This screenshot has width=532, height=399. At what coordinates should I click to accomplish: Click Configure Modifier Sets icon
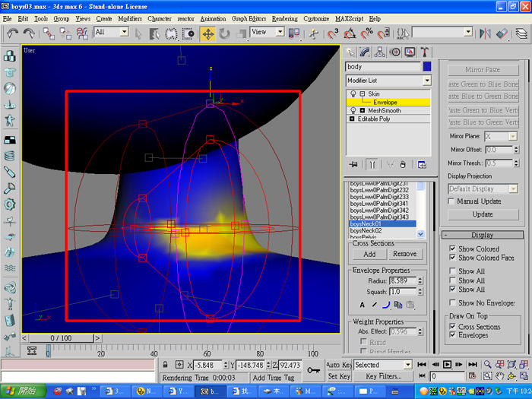coord(422,165)
